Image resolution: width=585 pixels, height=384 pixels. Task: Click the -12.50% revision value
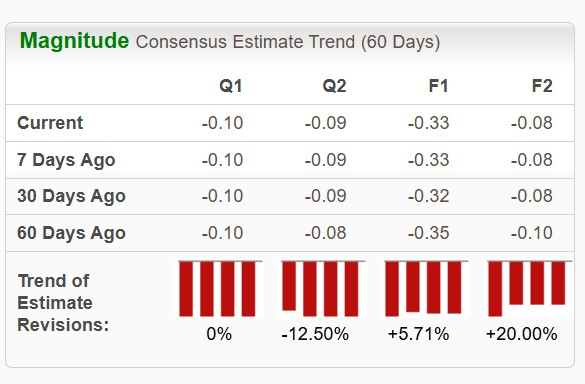315,334
